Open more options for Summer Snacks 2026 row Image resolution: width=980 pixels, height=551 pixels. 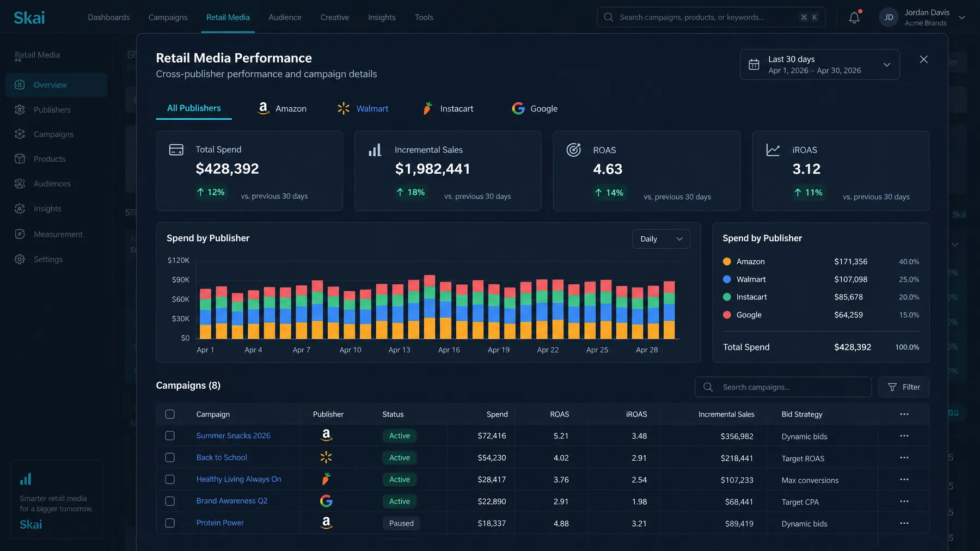click(904, 436)
